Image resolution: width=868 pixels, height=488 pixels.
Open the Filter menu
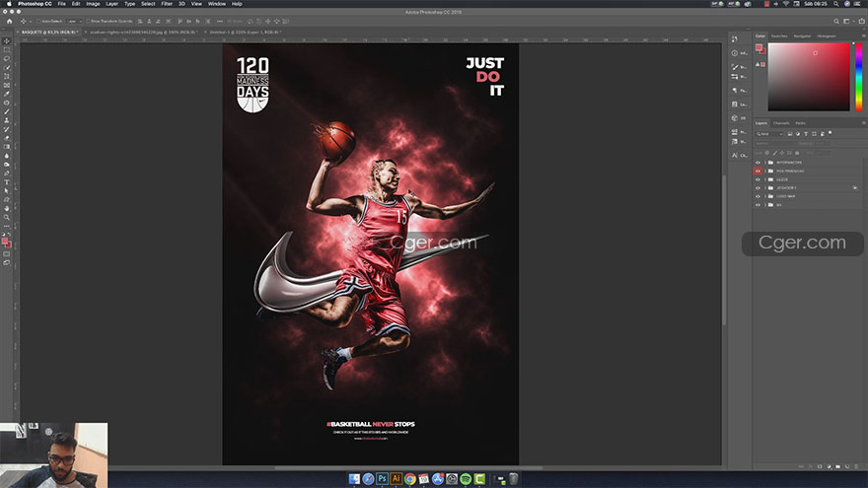point(167,3)
